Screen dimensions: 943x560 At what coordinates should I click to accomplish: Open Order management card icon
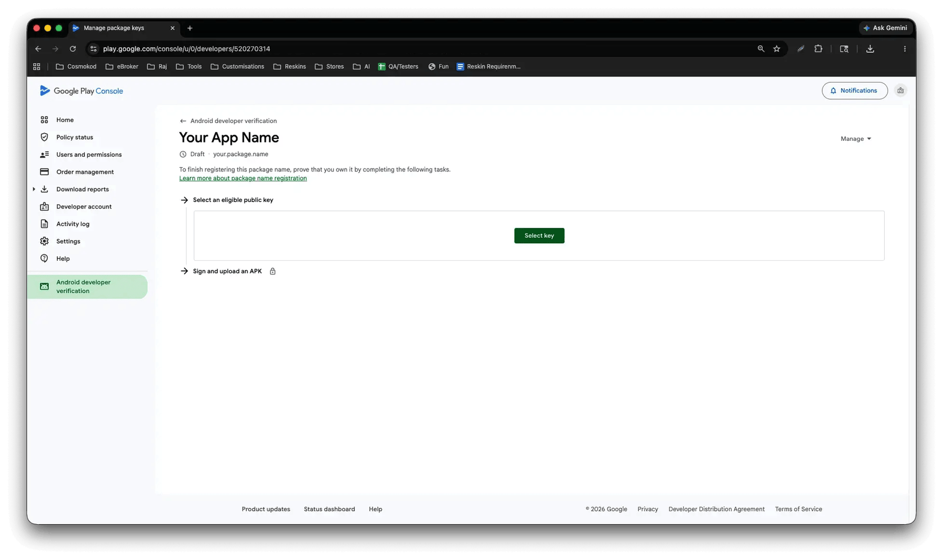44,172
